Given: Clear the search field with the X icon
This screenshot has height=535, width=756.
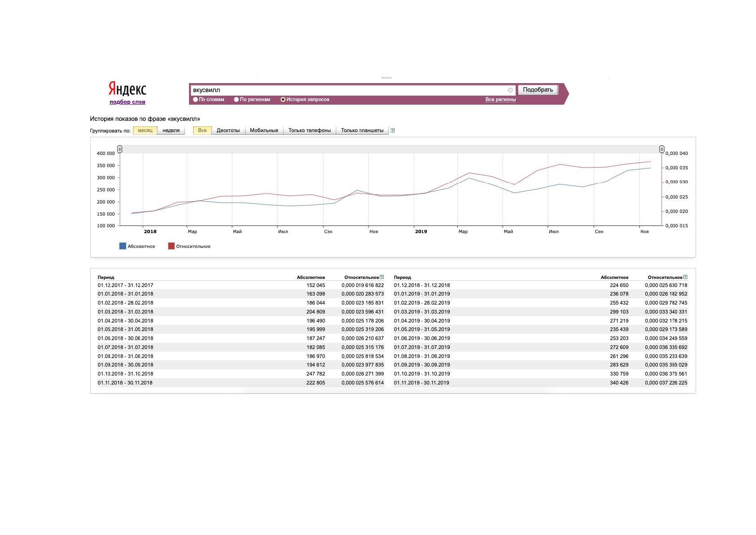Looking at the screenshot, I should coord(510,90).
